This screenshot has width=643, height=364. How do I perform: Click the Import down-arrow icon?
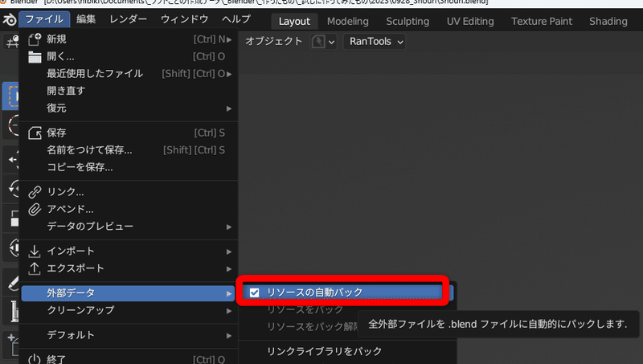[x=35, y=251]
